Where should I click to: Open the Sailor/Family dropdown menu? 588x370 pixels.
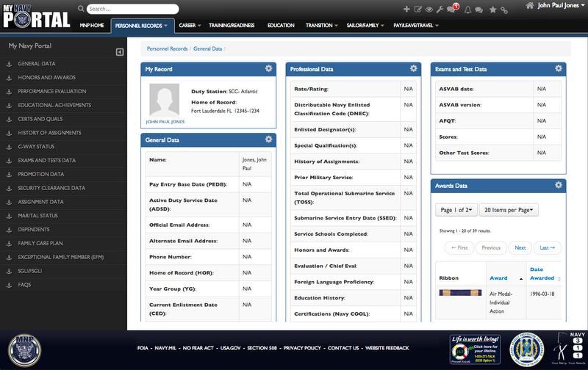pyautogui.click(x=365, y=25)
